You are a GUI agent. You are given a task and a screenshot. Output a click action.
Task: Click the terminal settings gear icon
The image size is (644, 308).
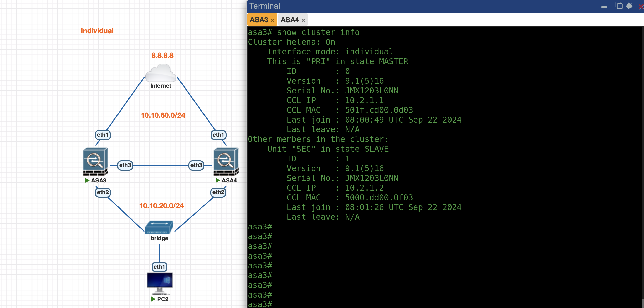coord(629,6)
